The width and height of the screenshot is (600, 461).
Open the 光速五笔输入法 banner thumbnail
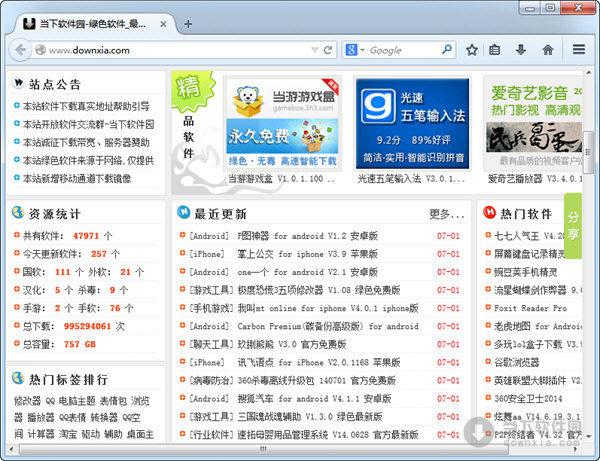412,123
